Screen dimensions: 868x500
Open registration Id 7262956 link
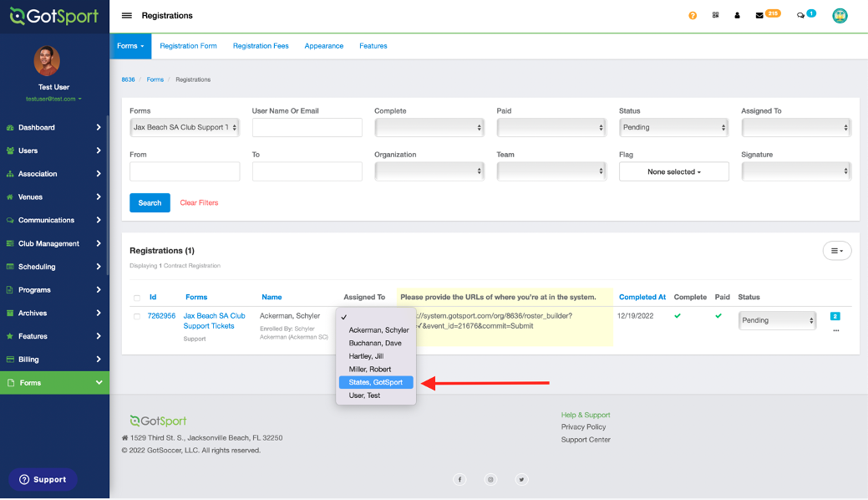[x=161, y=316]
